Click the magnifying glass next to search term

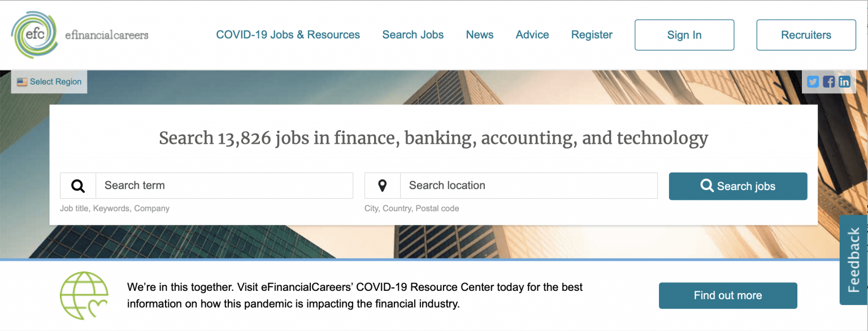click(x=77, y=185)
